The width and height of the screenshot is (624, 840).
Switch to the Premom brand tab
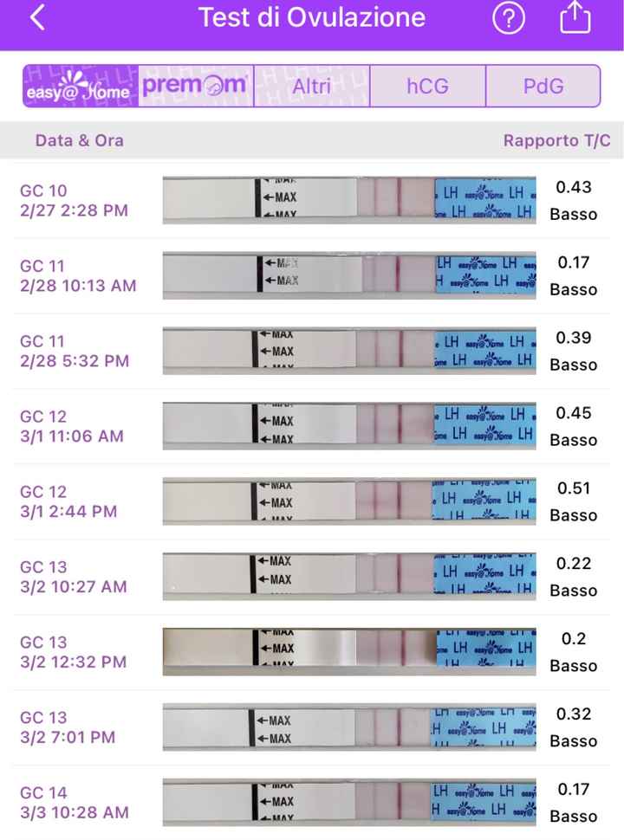[196, 86]
